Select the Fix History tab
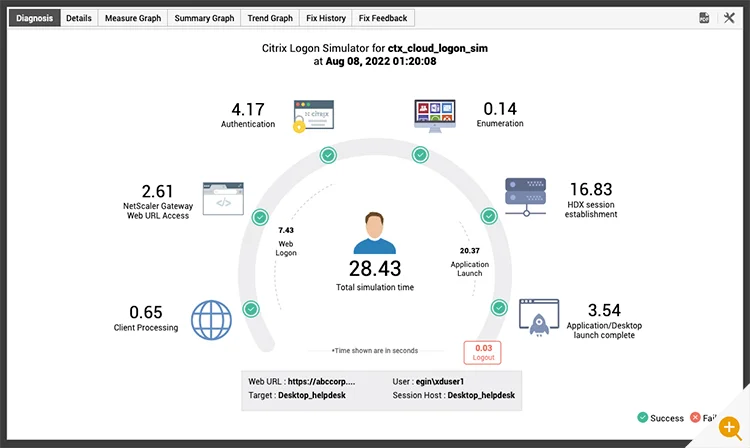Screen dimensions: 750x448 tap(326, 18)
